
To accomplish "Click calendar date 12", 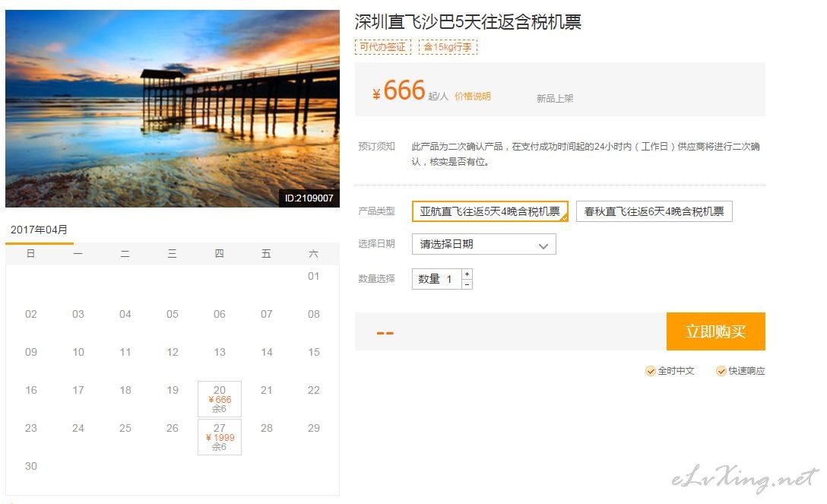I will pyautogui.click(x=173, y=352).
